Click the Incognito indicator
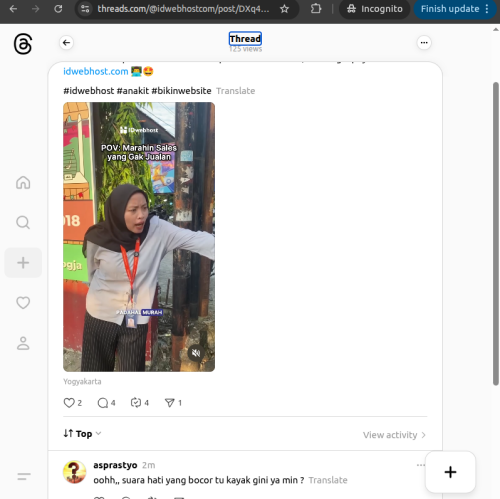The image size is (500, 499). coord(375,9)
